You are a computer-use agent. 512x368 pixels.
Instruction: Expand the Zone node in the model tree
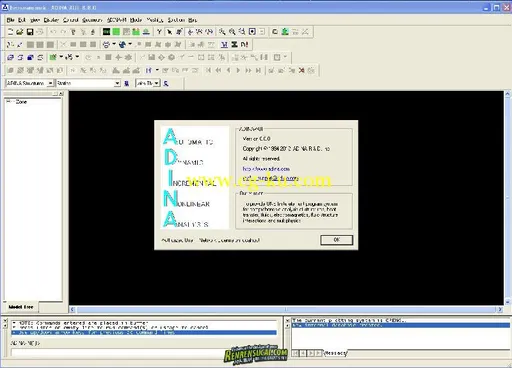tap(9, 101)
